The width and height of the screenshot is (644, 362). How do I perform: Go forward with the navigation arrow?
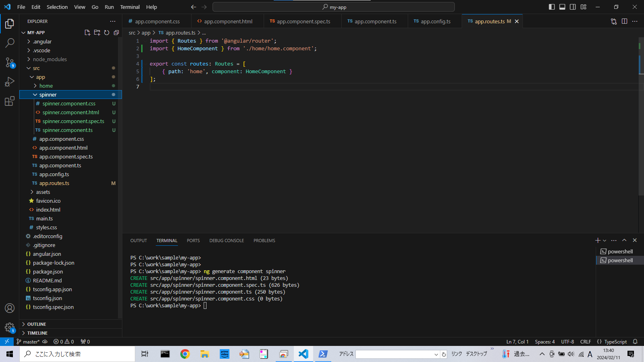tap(204, 7)
